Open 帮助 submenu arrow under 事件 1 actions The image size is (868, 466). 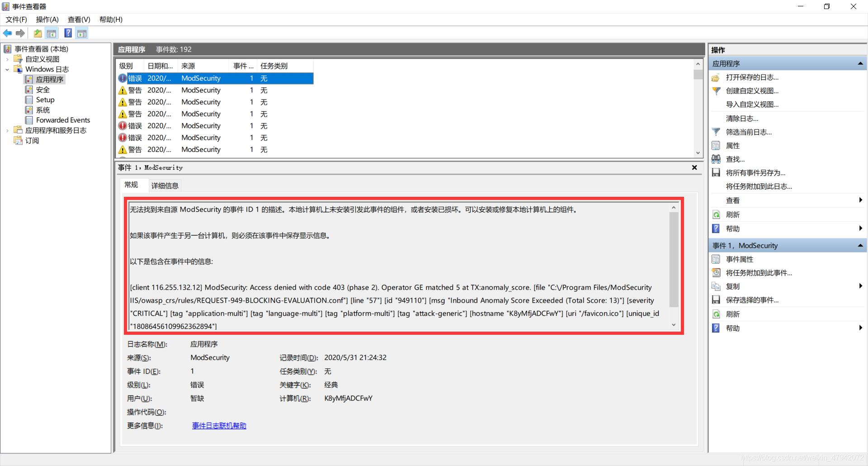click(860, 328)
